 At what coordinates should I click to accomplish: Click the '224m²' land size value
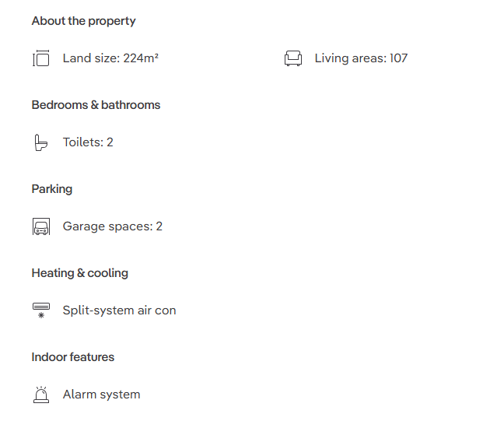141,58
